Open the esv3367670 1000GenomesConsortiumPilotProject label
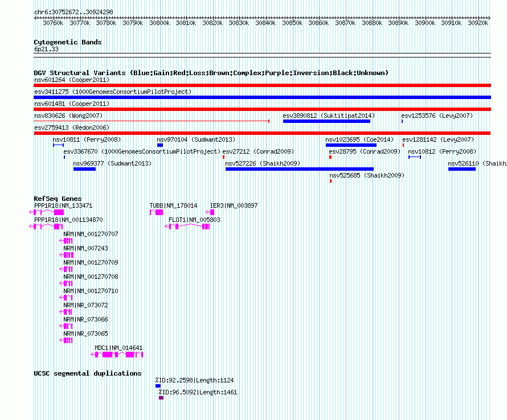The image size is (507, 420). 142,151
